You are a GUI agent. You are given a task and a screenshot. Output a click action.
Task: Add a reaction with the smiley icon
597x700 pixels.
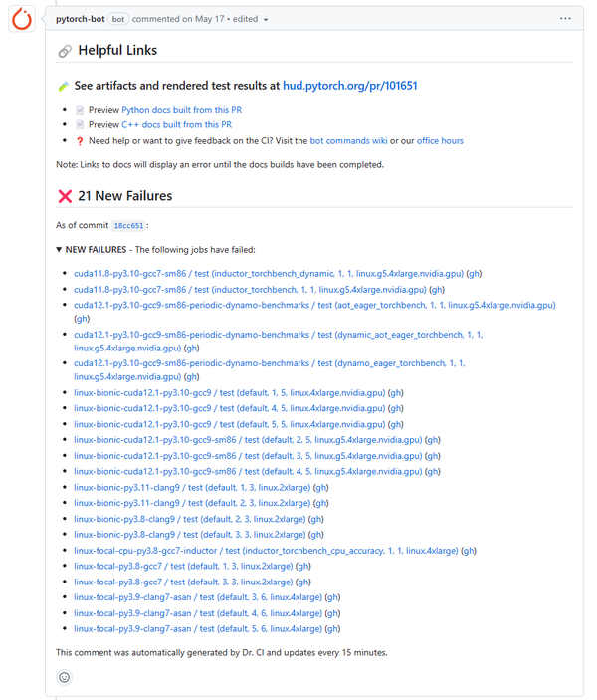click(65, 677)
